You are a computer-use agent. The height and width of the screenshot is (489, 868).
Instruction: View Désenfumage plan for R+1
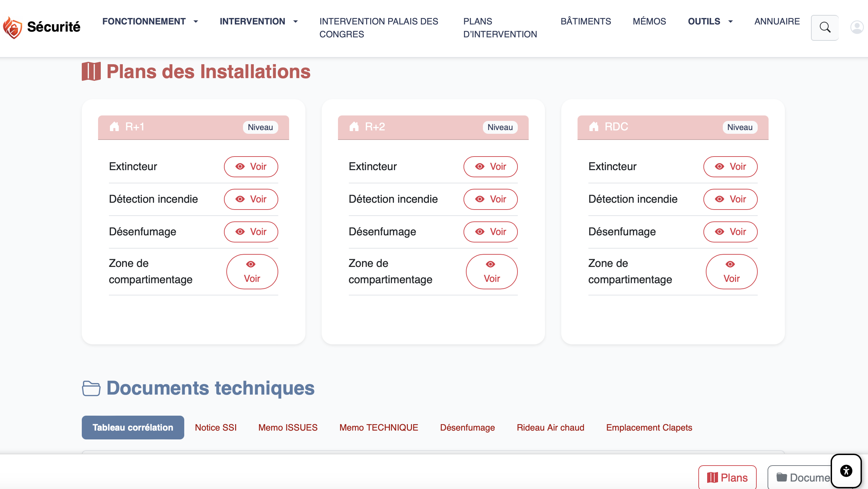point(251,232)
